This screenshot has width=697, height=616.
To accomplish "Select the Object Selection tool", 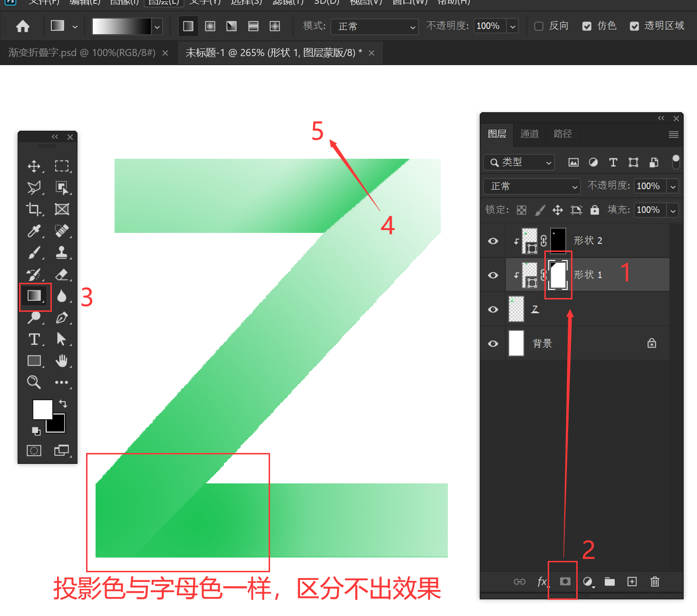I will 62,188.
